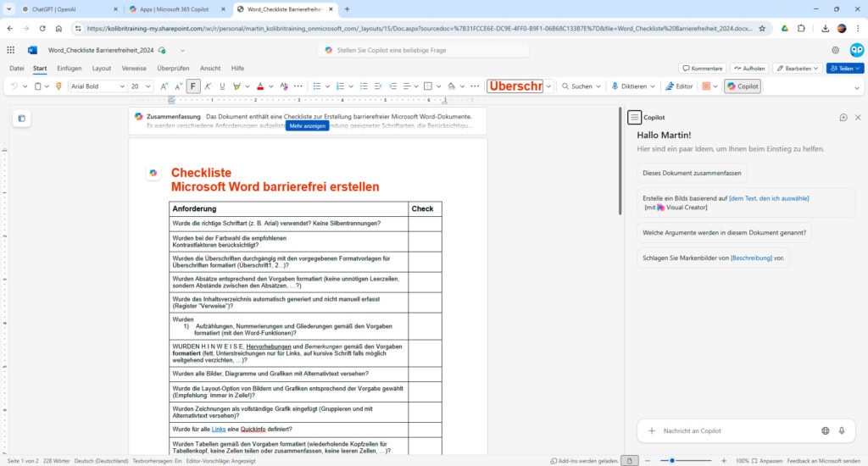Click the Mehr anzeigen button
The width and height of the screenshot is (868, 466).
tap(307, 125)
